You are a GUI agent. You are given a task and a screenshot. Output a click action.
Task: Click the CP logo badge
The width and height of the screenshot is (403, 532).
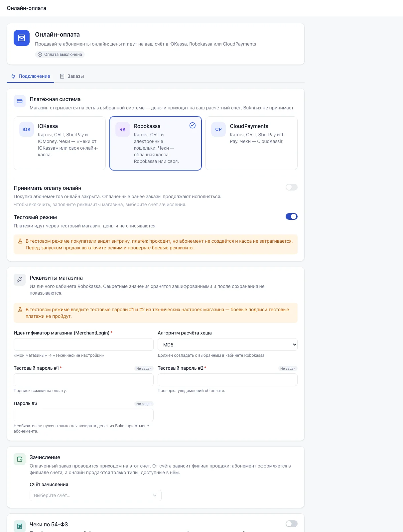point(218,129)
